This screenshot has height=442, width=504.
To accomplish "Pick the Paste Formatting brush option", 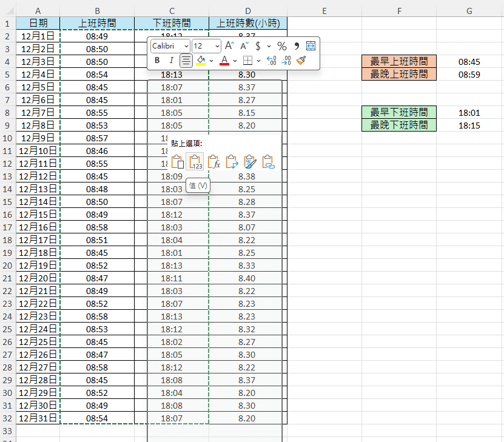I will pyautogui.click(x=250, y=161).
